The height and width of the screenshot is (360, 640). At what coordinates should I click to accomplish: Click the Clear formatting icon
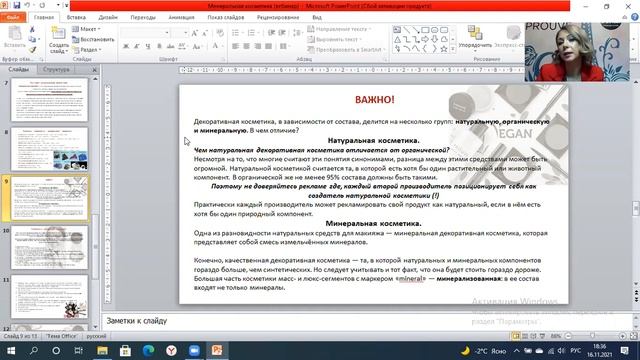pos(220,33)
